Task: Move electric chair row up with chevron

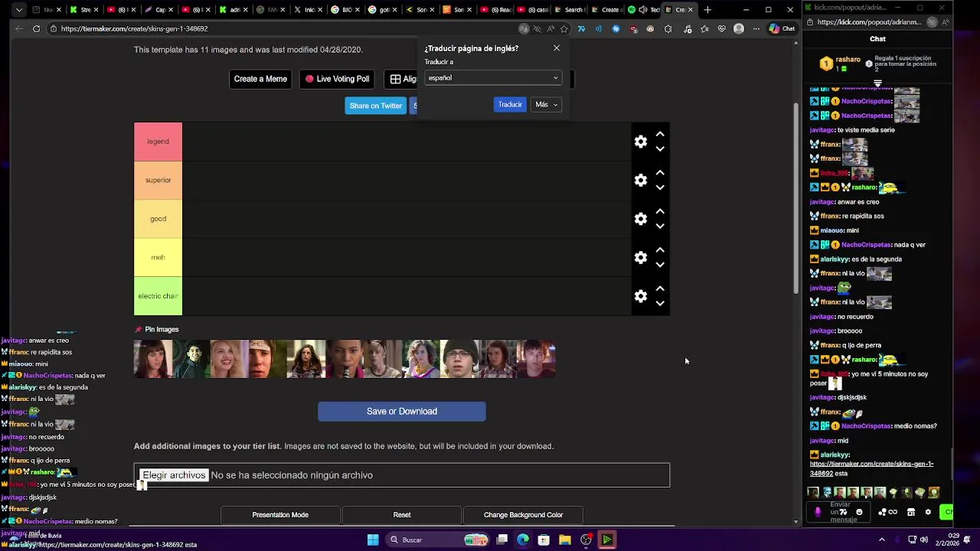Action: click(660, 289)
